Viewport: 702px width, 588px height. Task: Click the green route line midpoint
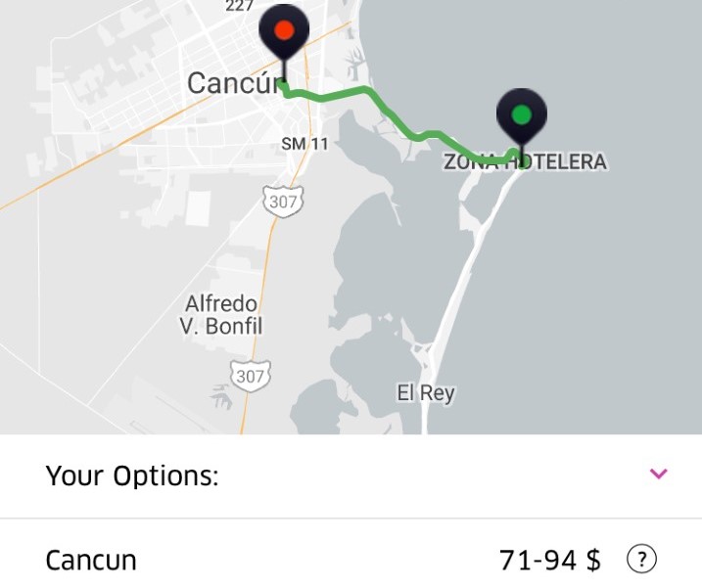click(394, 117)
